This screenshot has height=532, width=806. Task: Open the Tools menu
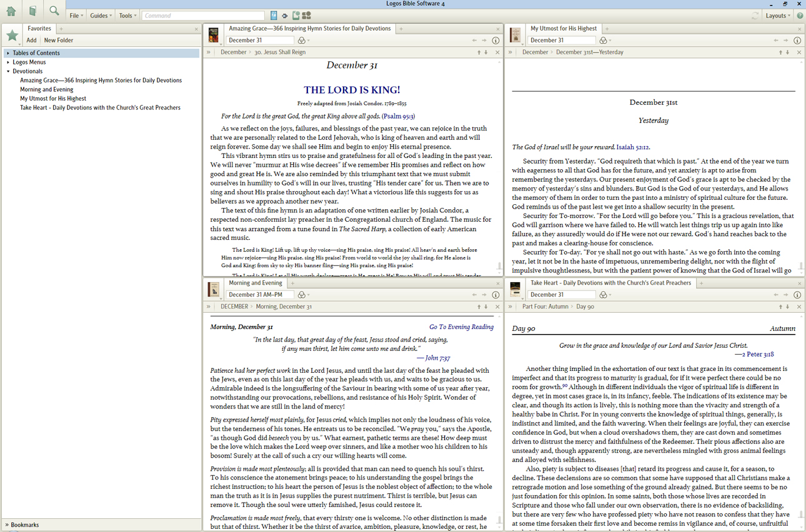pyautogui.click(x=127, y=16)
